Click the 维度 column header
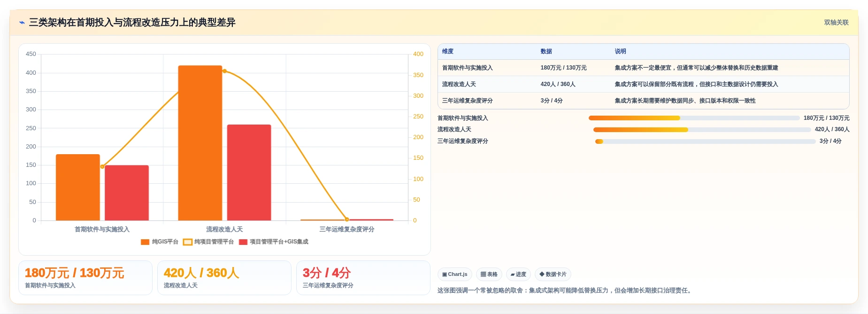 pyautogui.click(x=447, y=51)
